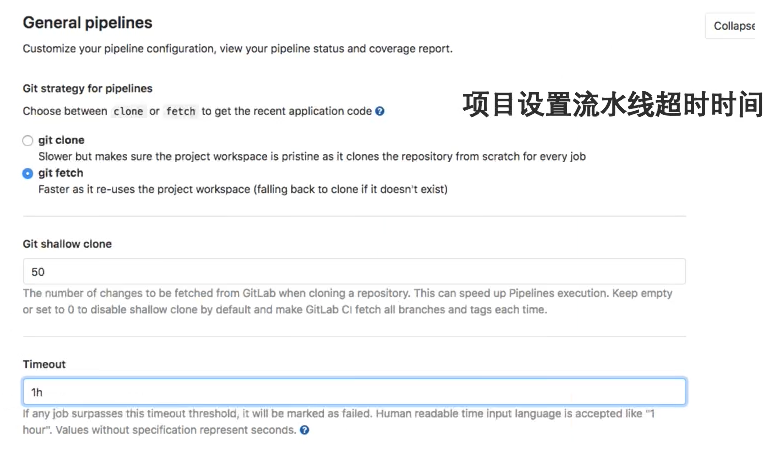
Task: Click the git clone label text
Action: click(x=61, y=140)
